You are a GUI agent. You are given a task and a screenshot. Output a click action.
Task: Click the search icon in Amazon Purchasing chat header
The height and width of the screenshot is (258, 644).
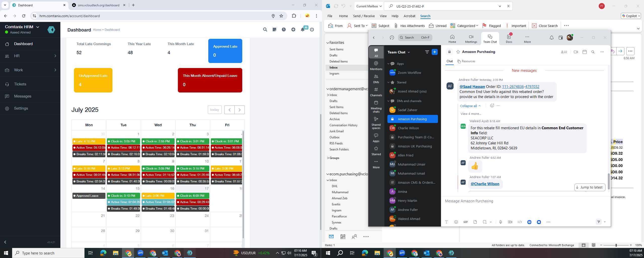tap(593, 52)
